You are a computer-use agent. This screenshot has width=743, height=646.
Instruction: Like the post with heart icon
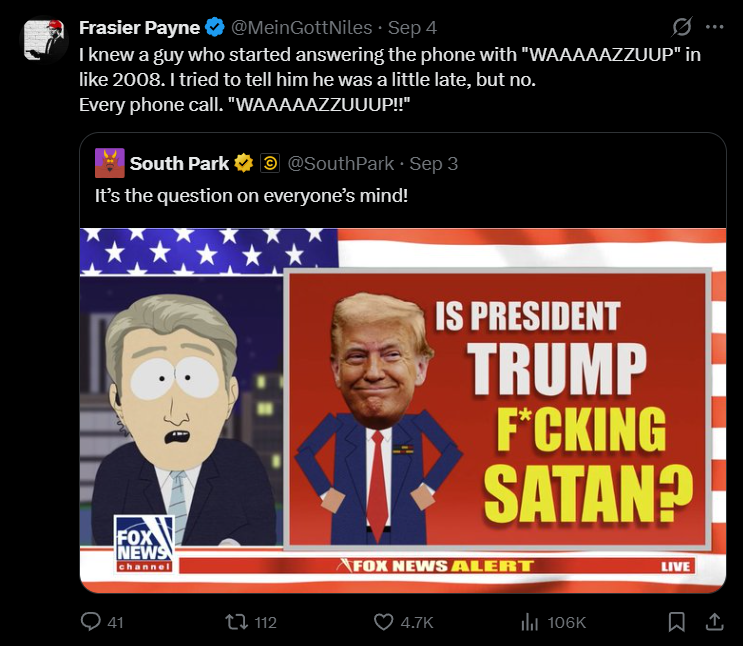click(383, 622)
